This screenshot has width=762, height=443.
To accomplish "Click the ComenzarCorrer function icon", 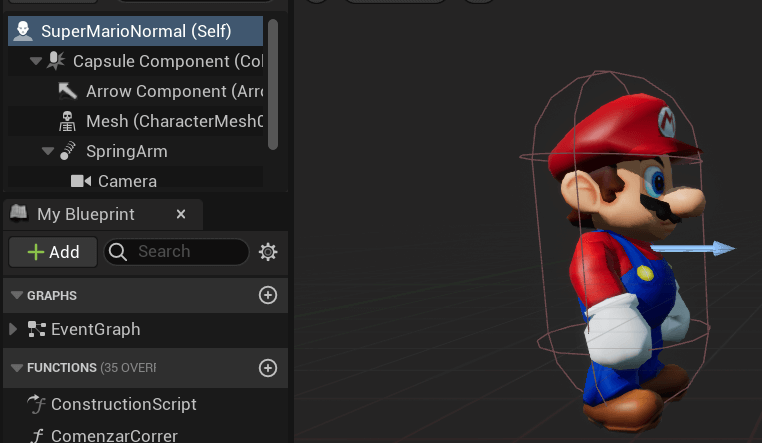I will pyautogui.click(x=37, y=436).
